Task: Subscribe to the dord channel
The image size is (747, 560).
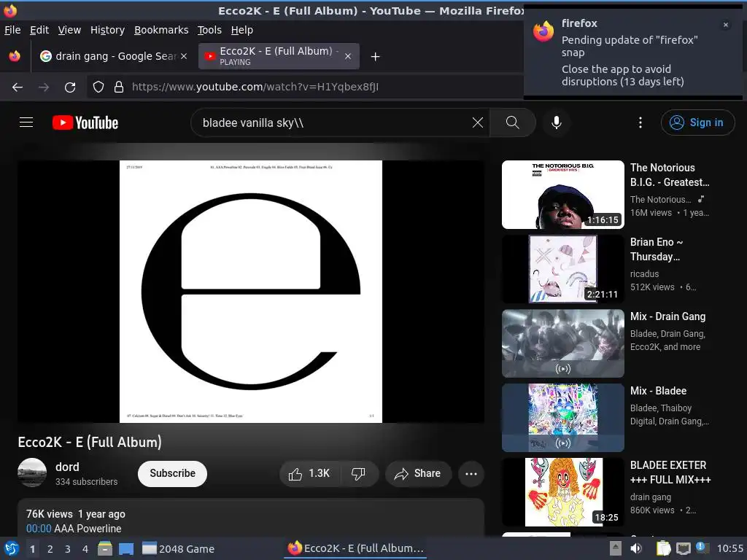Action: click(x=172, y=473)
